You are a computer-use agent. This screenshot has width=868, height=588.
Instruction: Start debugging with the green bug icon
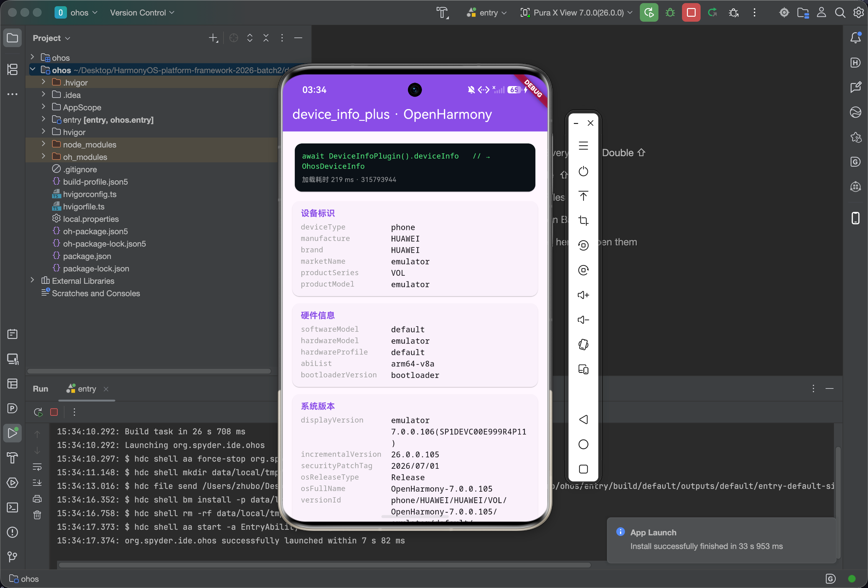point(670,13)
